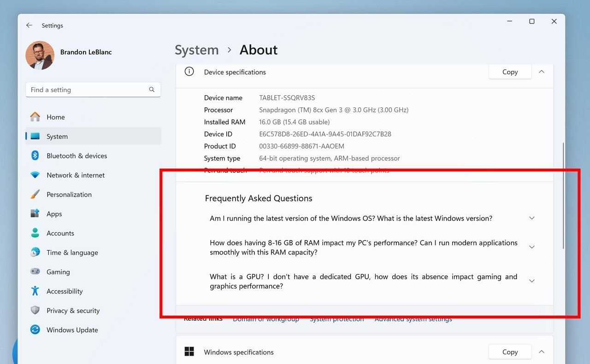Open Accessibility figure icon
This screenshot has height=364, width=590.
coord(35,291)
